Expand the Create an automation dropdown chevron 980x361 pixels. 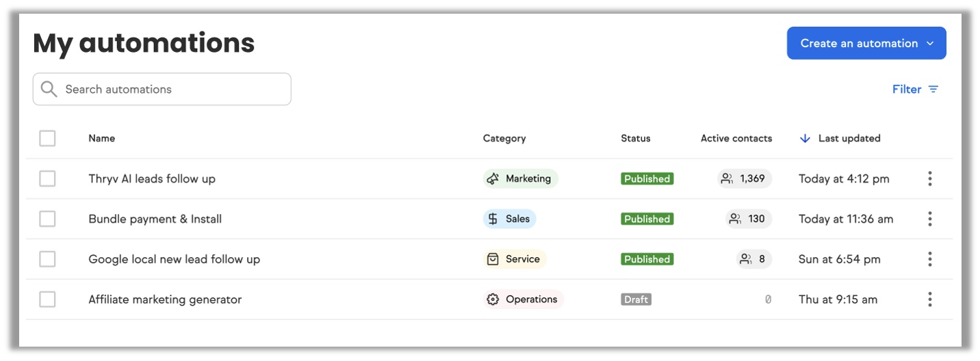click(x=930, y=44)
